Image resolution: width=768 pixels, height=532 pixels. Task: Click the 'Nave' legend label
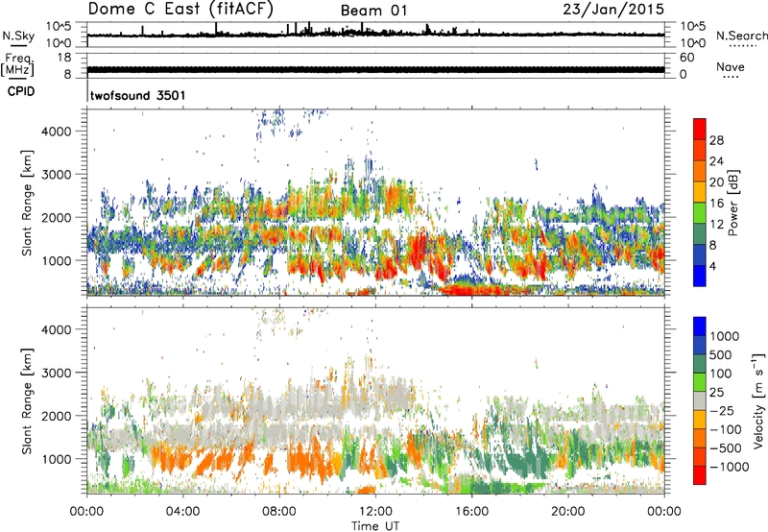pyautogui.click(x=731, y=66)
